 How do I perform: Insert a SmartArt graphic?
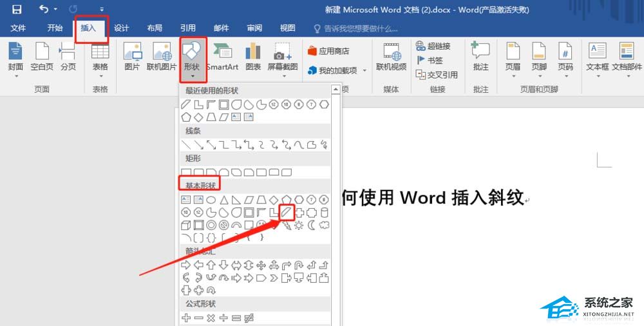pyautogui.click(x=222, y=57)
